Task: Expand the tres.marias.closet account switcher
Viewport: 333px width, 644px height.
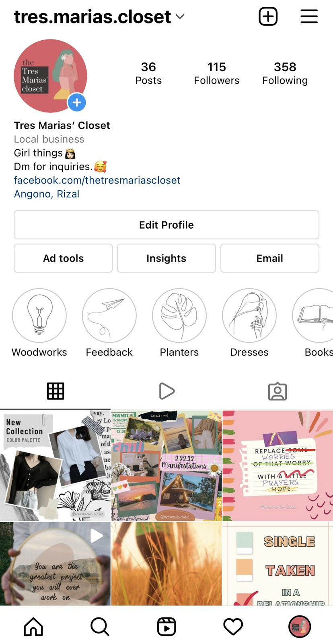Action: (x=99, y=17)
